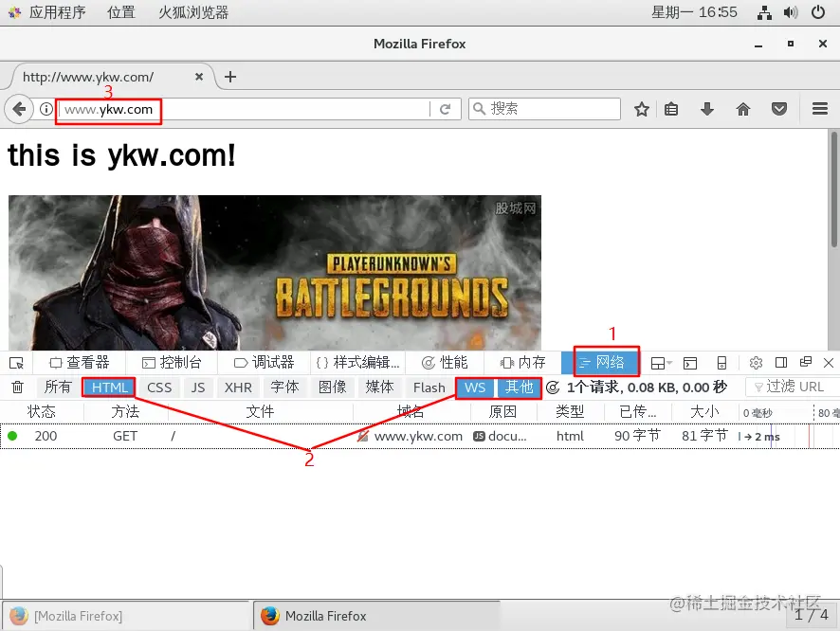Toggle the 媒体 media filter
Screen dimensions: 840x631
coord(379,388)
